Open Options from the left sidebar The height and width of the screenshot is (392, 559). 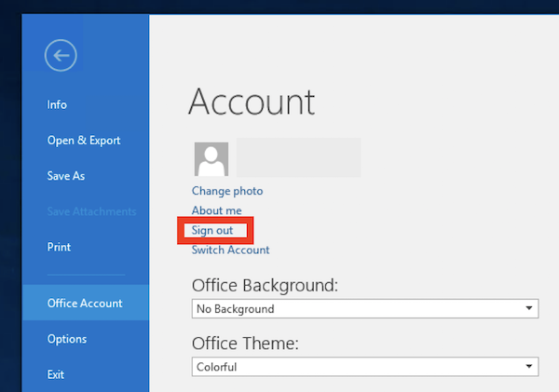tap(67, 339)
